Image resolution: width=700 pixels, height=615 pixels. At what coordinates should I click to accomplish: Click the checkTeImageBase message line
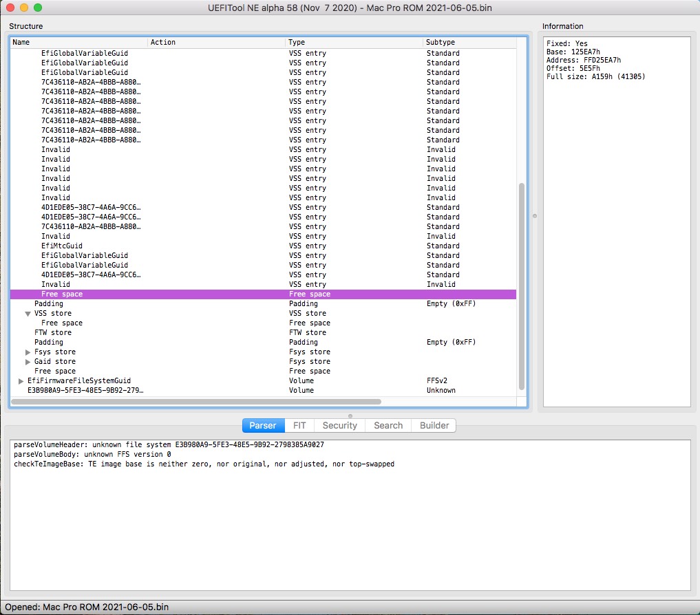pos(204,464)
